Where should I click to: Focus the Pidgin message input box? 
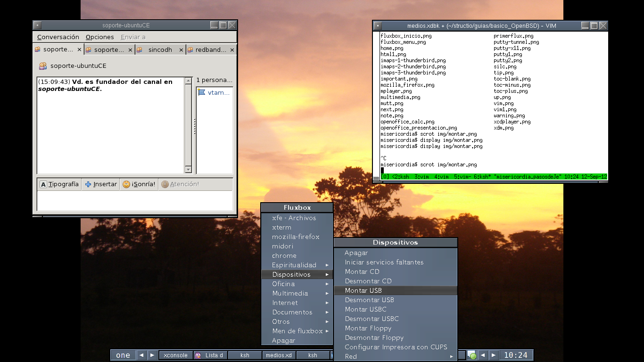point(135,200)
